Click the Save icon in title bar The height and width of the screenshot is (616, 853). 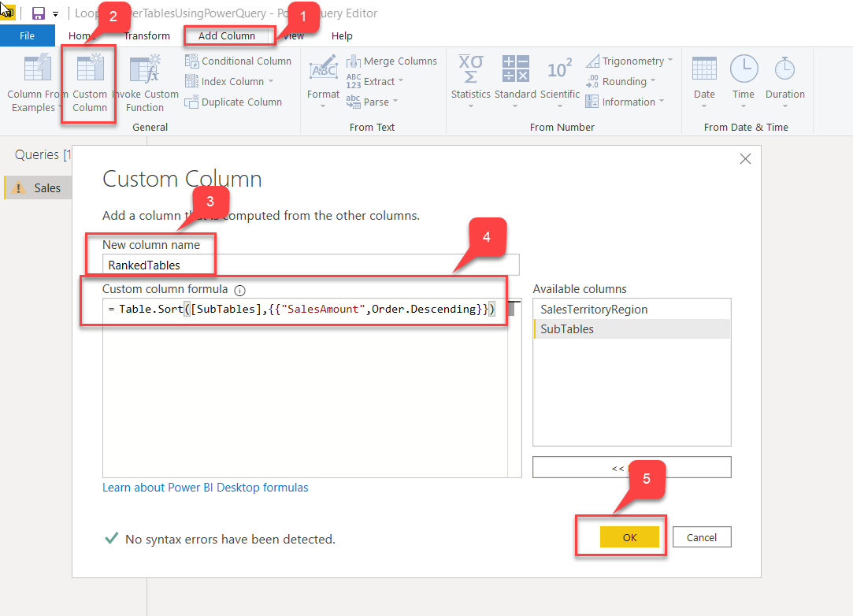tap(38, 13)
